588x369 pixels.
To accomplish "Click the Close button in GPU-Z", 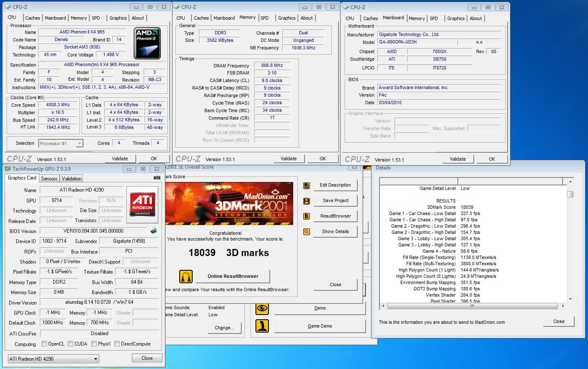I will click(x=147, y=358).
